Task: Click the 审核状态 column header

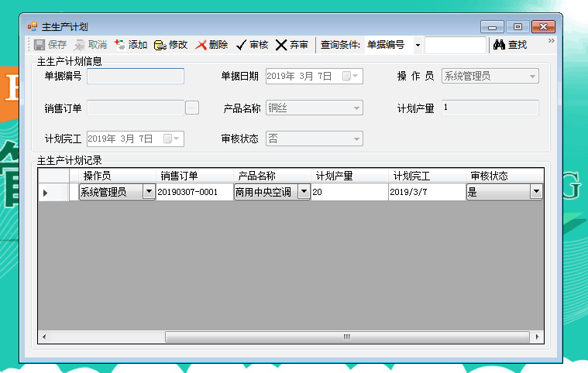Action: [505, 176]
